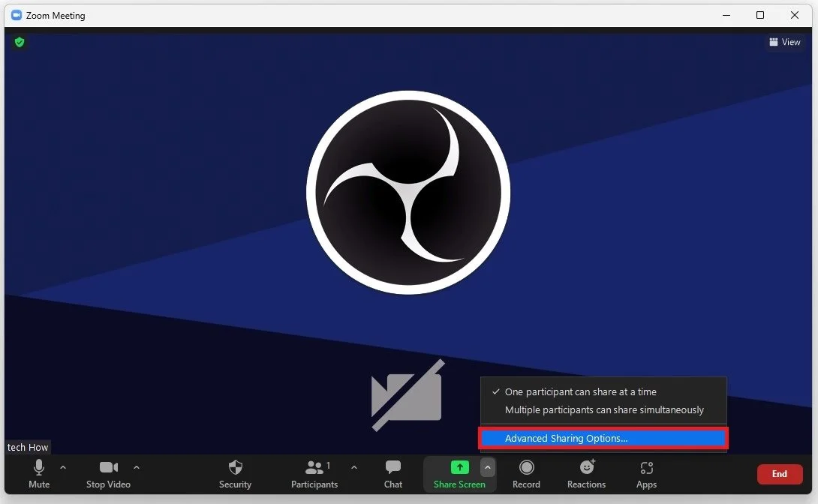Viewport: 818px width, 504px height.
Task: Open the Chat panel
Action: 392,474
